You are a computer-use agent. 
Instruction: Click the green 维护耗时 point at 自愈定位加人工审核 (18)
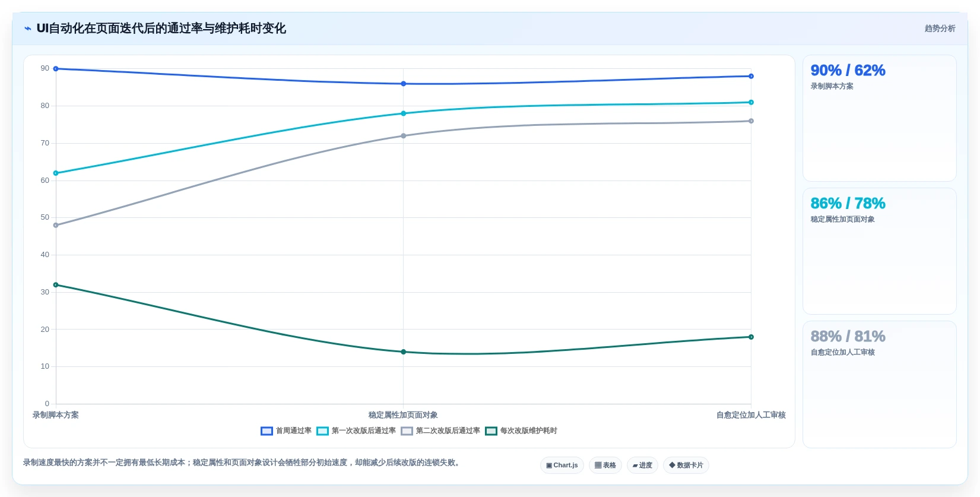751,337
